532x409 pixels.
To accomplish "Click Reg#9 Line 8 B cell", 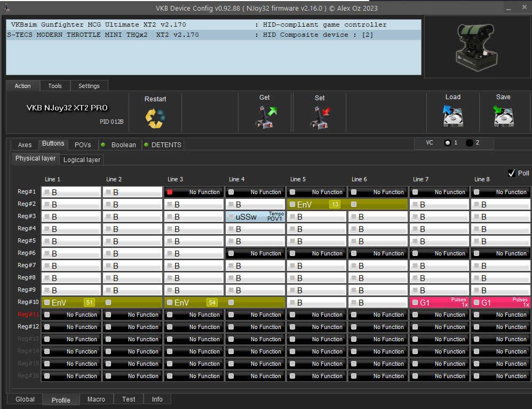I will pyautogui.click(x=501, y=290).
